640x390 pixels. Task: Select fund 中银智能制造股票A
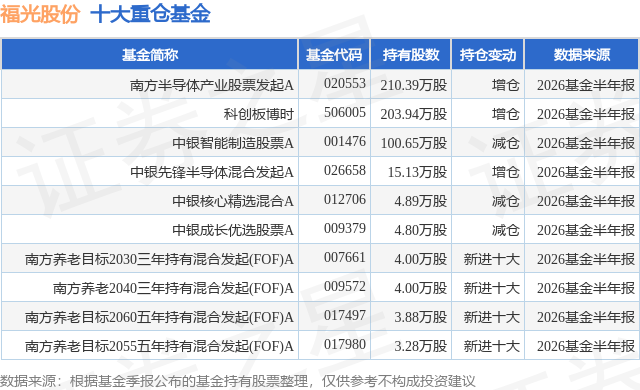(233, 143)
